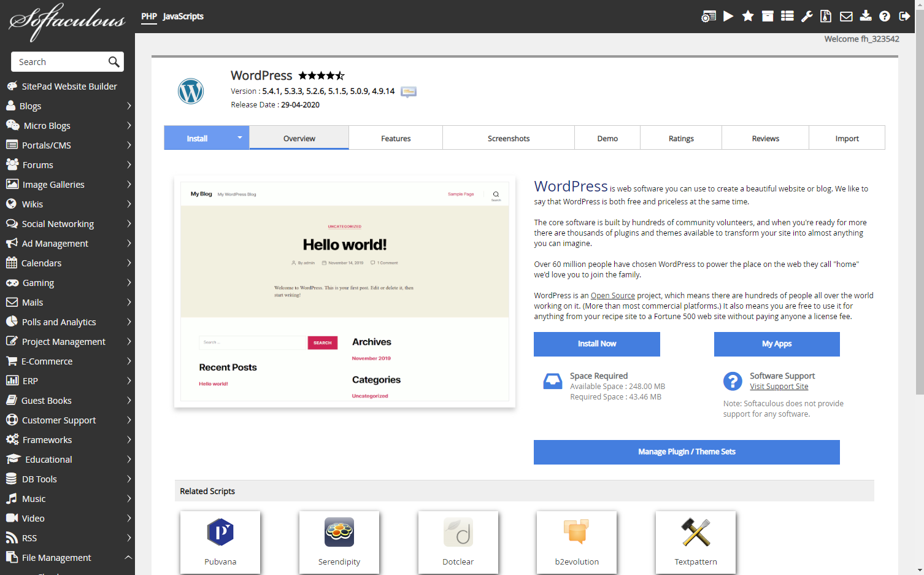This screenshot has height=575, width=924.
Task: Click the star rating next to WordPress title
Action: [321, 75]
